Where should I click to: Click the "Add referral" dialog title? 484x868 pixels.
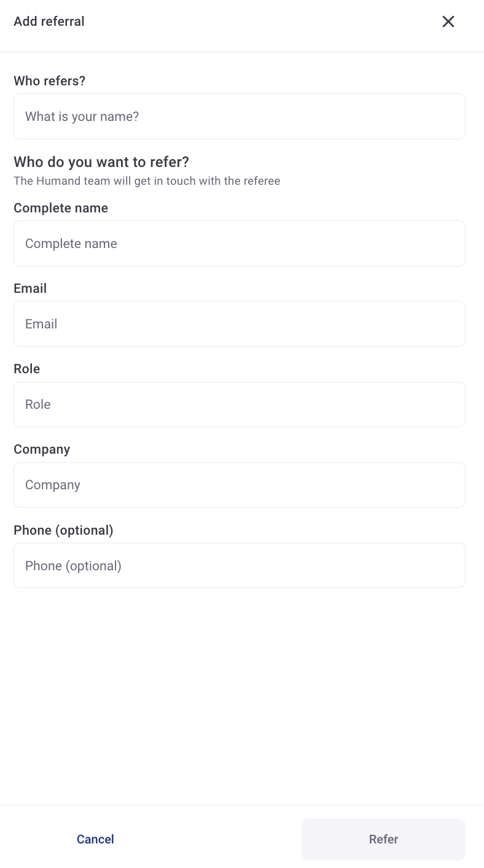pyautogui.click(x=49, y=21)
